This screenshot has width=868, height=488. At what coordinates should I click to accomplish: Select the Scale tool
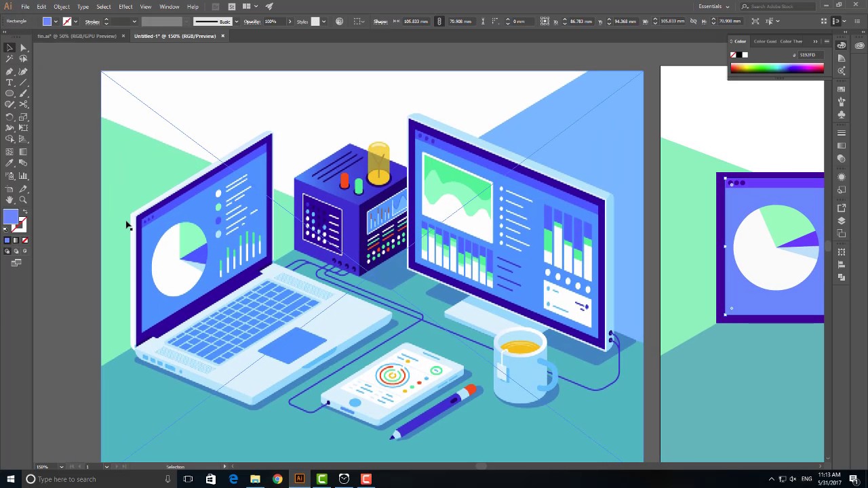pyautogui.click(x=23, y=117)
